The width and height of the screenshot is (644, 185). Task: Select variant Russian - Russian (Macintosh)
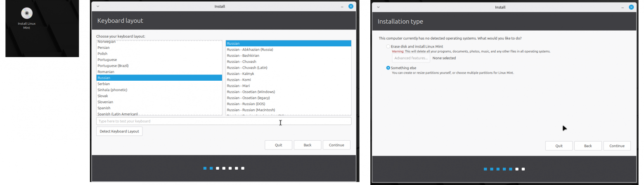[289, 110]
